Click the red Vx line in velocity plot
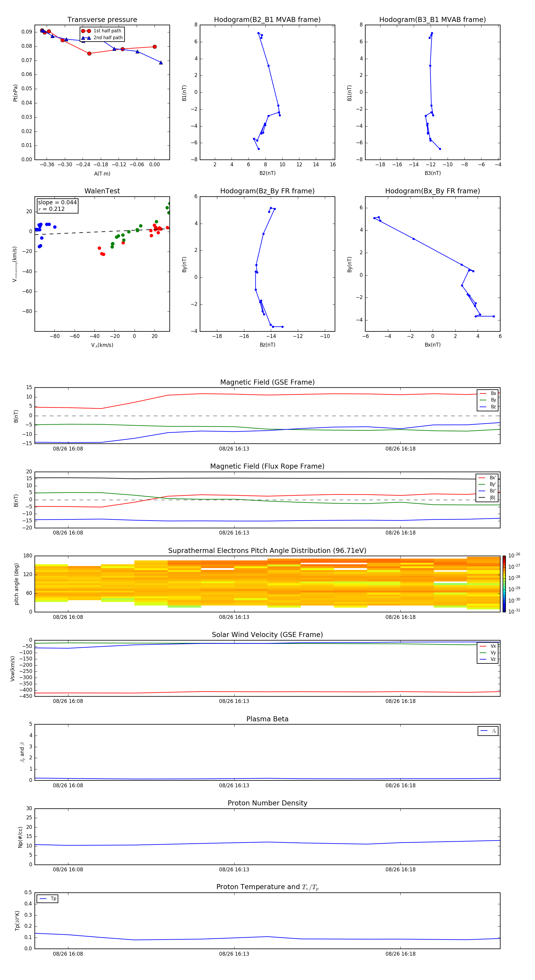Screen dimensions: 535x980 click(267, 692)
